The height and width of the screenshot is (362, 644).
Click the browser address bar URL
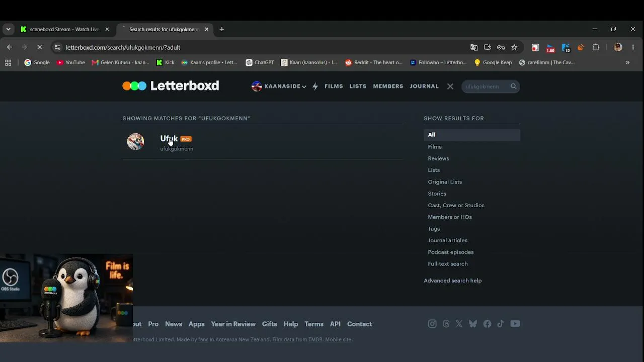tap(123, 47)
